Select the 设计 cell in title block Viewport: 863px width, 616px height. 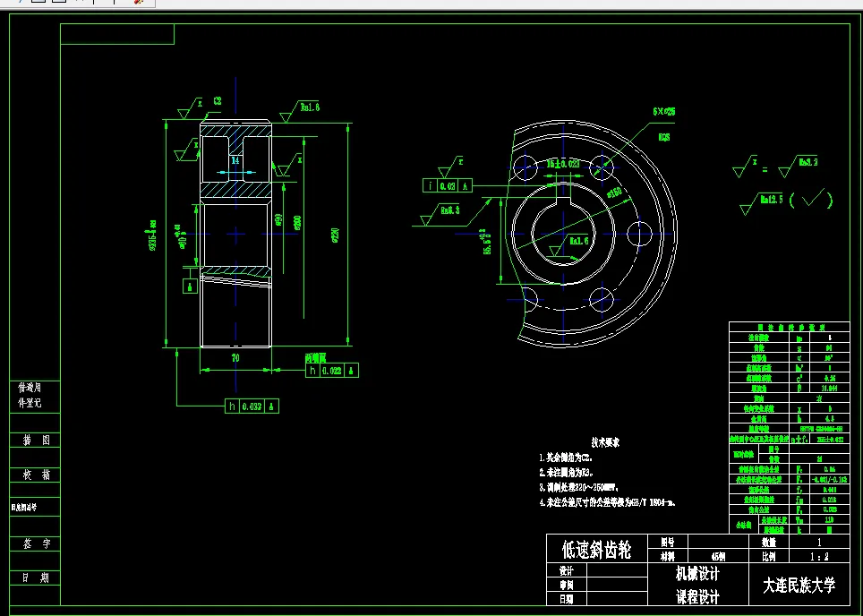(x=567, y=571)
